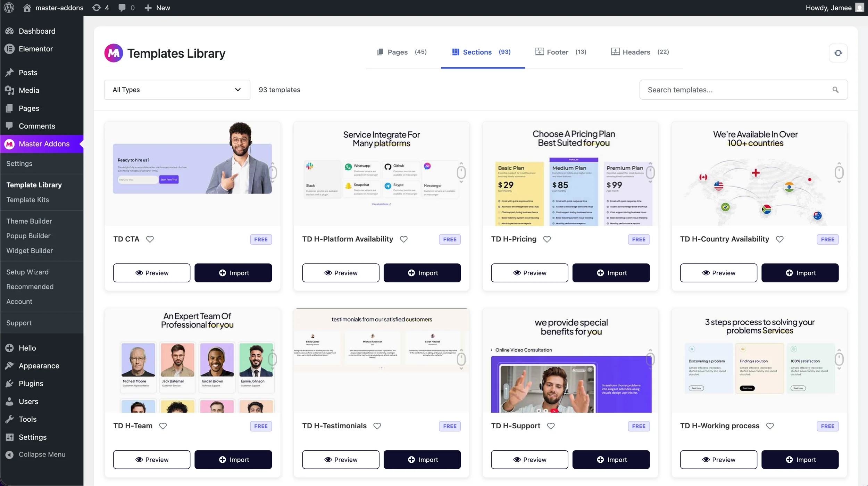Open the Media menu
Screen dimensions: 868x486
(42, 90)
